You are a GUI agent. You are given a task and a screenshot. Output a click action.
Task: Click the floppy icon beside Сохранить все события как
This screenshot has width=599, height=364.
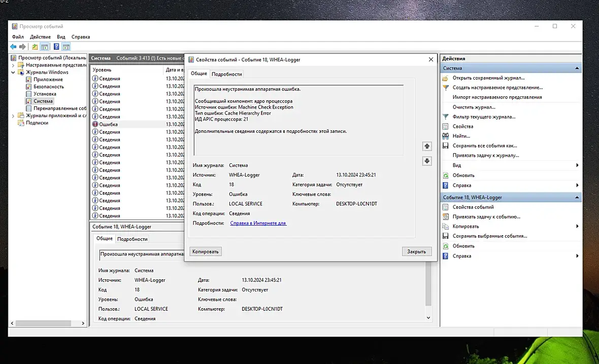(x=445, y=146)
